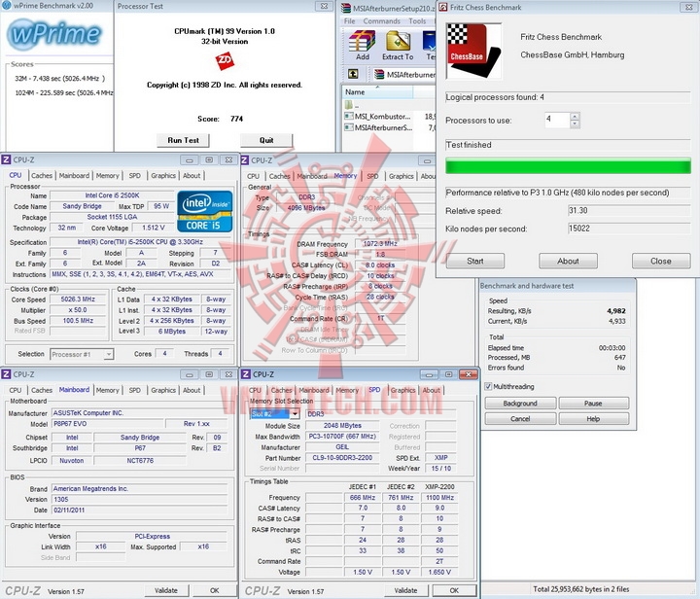
Task: Click the CPU-Z title icon of the SPD window
Action: [x=245, y=374]
